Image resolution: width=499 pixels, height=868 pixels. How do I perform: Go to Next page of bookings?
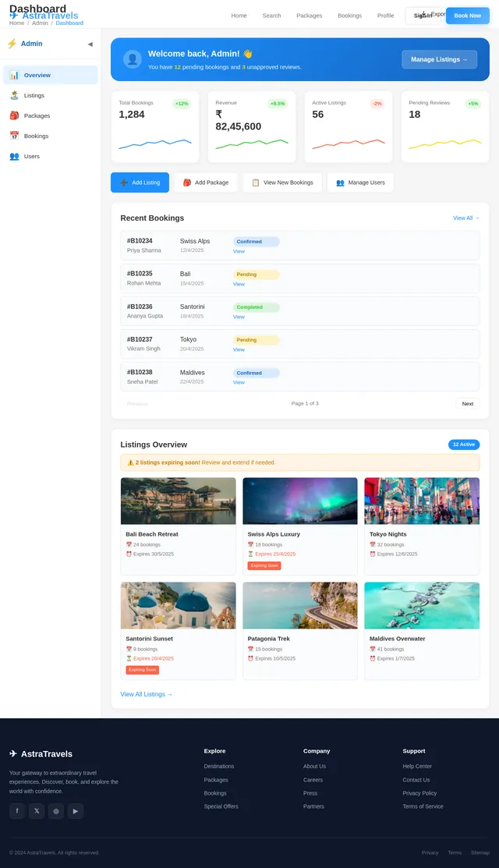pyautogui.click(x=468, y=403)
